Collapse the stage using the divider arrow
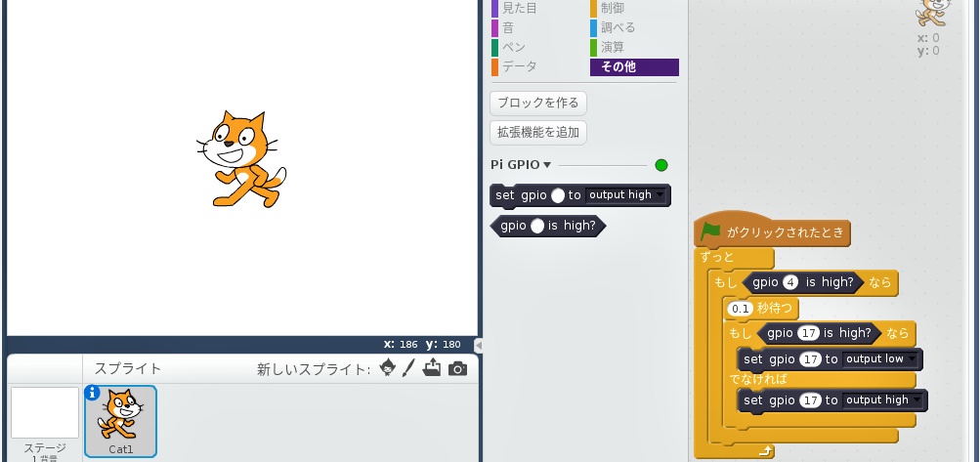The height and width of the screenshot is (462, 980). (478, 345)
